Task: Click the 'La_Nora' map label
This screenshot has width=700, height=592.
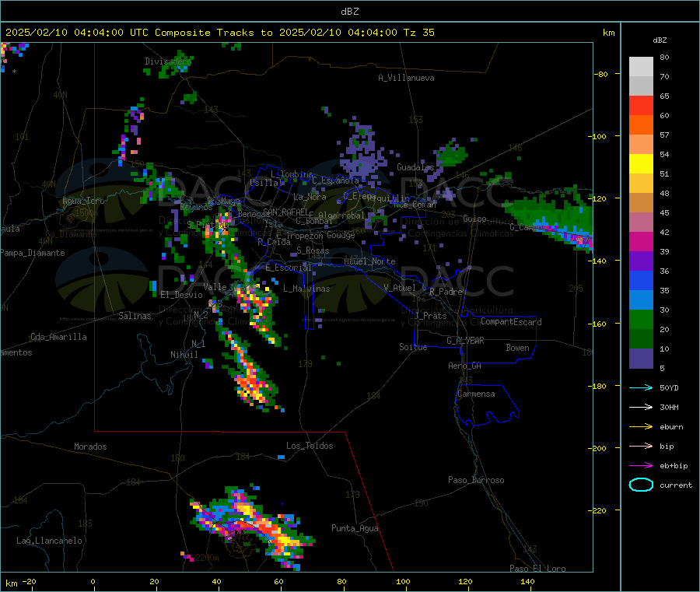Action: [310, 197]
